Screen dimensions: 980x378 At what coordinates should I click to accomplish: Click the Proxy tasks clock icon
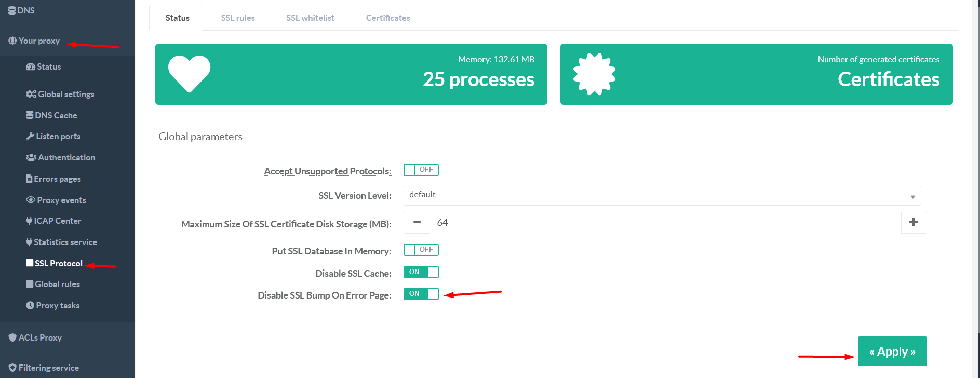click(x=30, y=305)
